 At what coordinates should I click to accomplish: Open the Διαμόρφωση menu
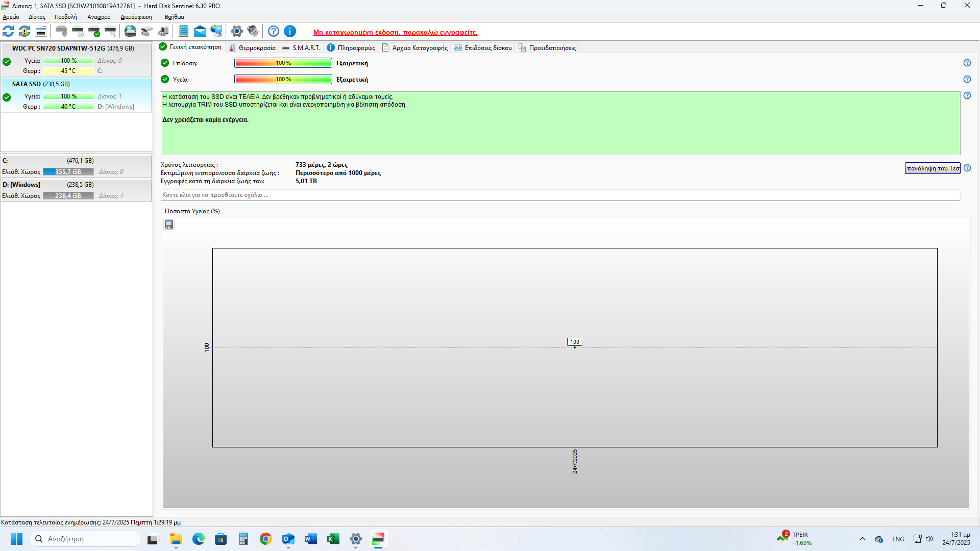point(136,17)
